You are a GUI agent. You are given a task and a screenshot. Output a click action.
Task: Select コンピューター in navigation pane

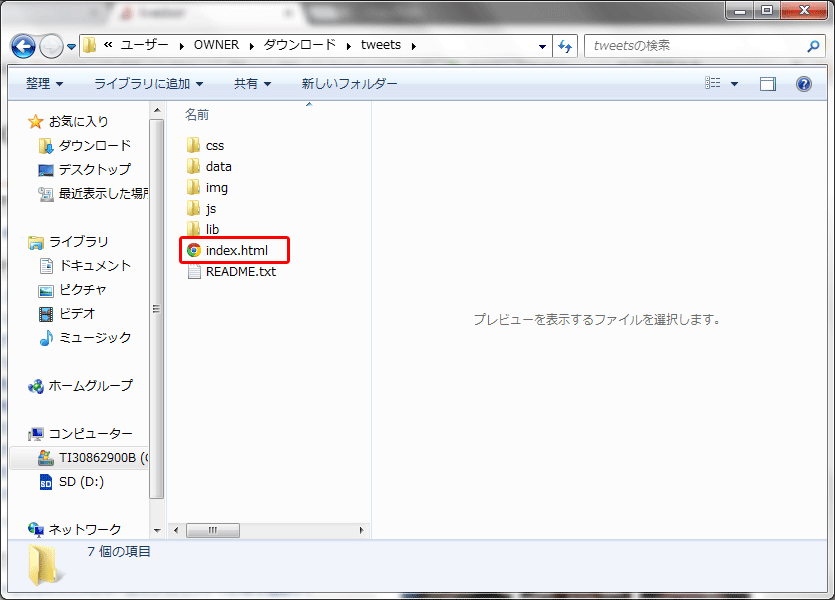click(91, 434)
